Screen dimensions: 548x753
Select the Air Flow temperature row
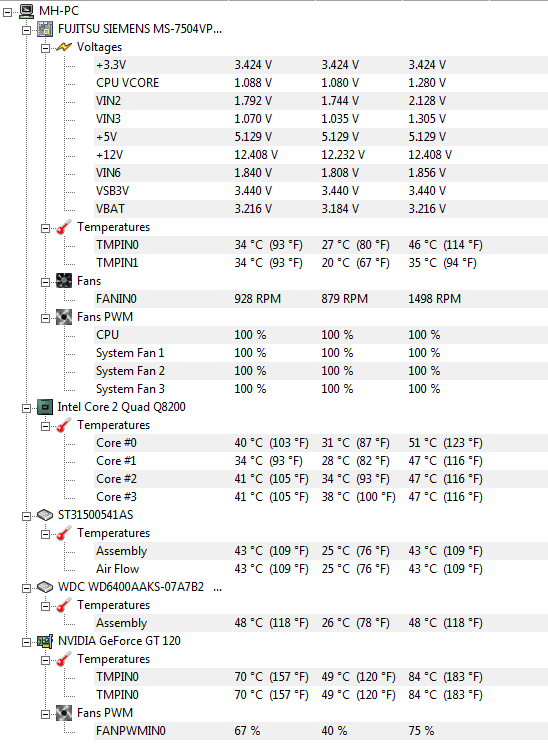click(321, 569)
